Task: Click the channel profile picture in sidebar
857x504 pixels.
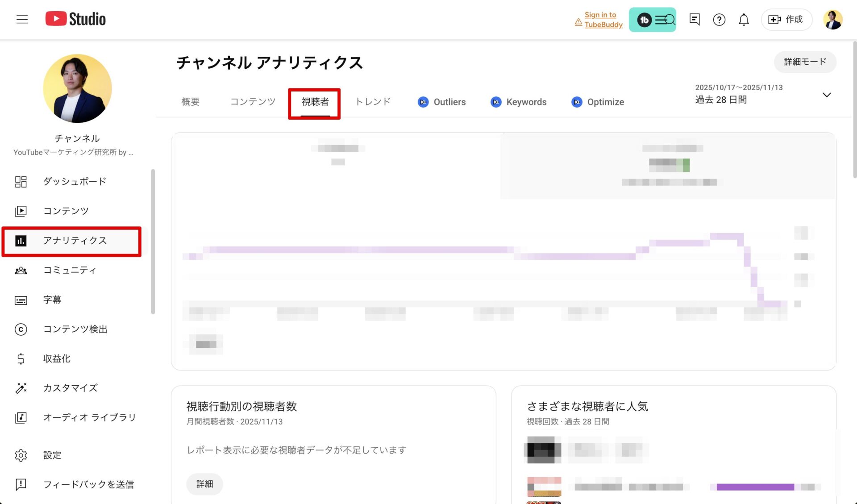Action: (x=77, y=88)
